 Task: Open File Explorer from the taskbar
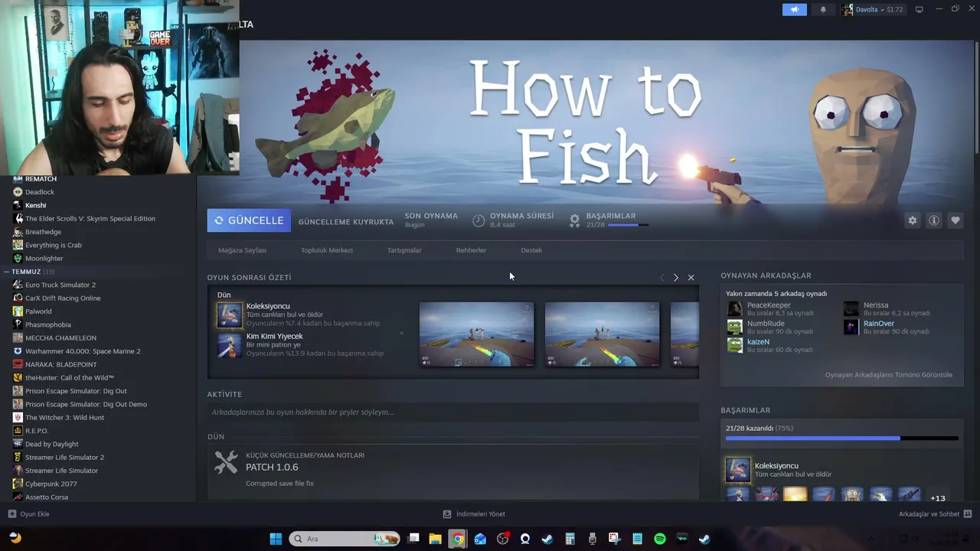pos(435,539)
